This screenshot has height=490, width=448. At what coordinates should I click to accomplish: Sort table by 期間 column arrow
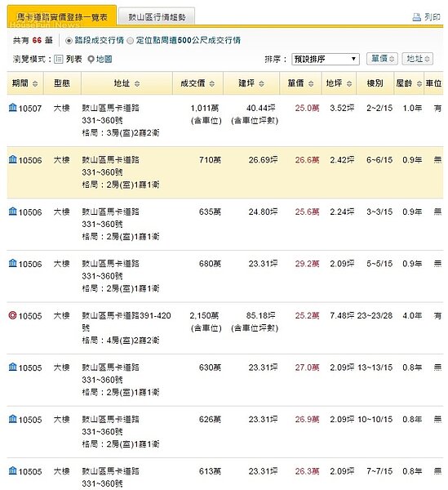[35, 83]
